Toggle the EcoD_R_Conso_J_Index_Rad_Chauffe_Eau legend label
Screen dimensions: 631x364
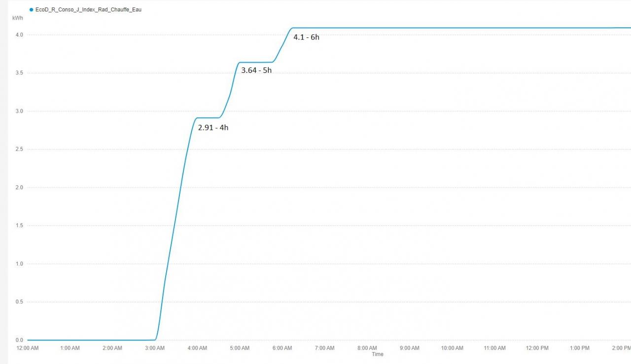pos(88,10)
